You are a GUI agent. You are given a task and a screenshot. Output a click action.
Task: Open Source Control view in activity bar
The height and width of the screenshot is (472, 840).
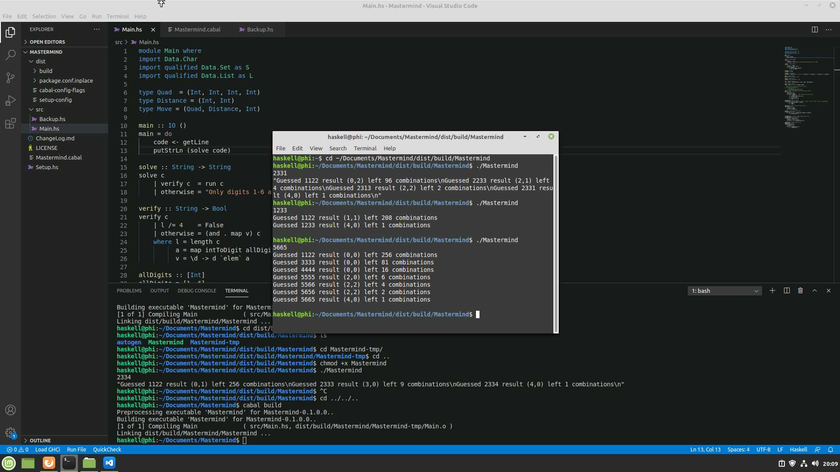point(10,78)
